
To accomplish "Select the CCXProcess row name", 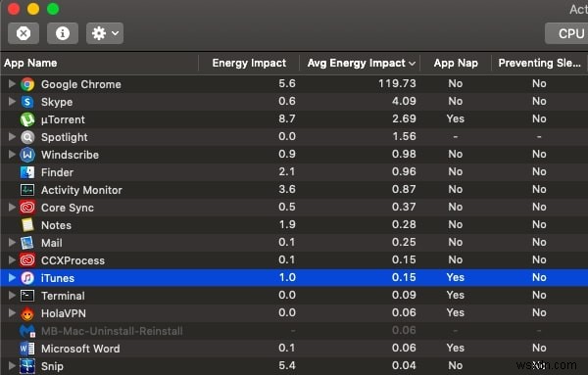I will tap(73, 260).
